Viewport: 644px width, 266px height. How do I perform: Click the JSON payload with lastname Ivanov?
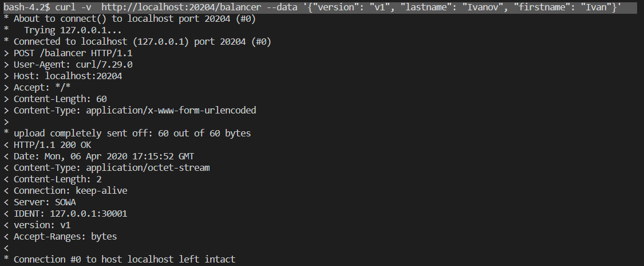tap(461, 7)
